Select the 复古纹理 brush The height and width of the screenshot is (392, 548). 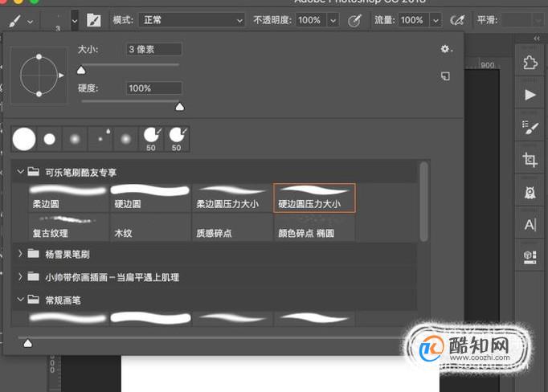pos(68,227)
